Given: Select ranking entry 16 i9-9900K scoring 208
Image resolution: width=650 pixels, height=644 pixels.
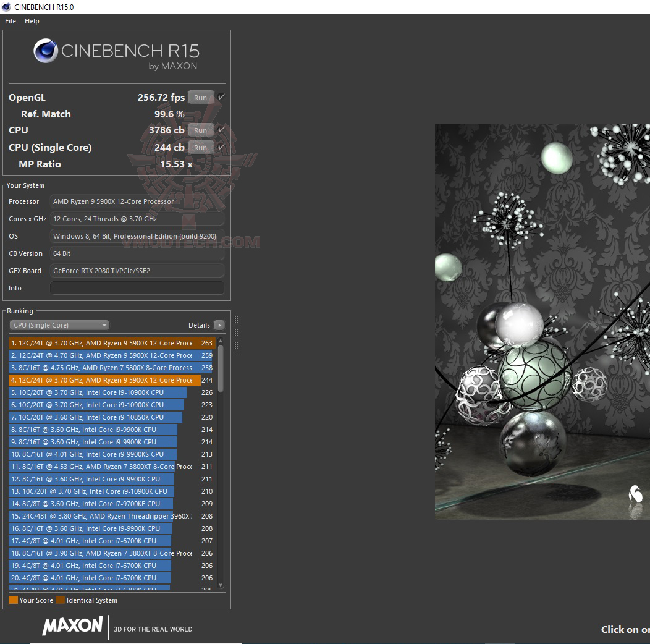Looking at the screenshot, I should click(x=111, y=528).
